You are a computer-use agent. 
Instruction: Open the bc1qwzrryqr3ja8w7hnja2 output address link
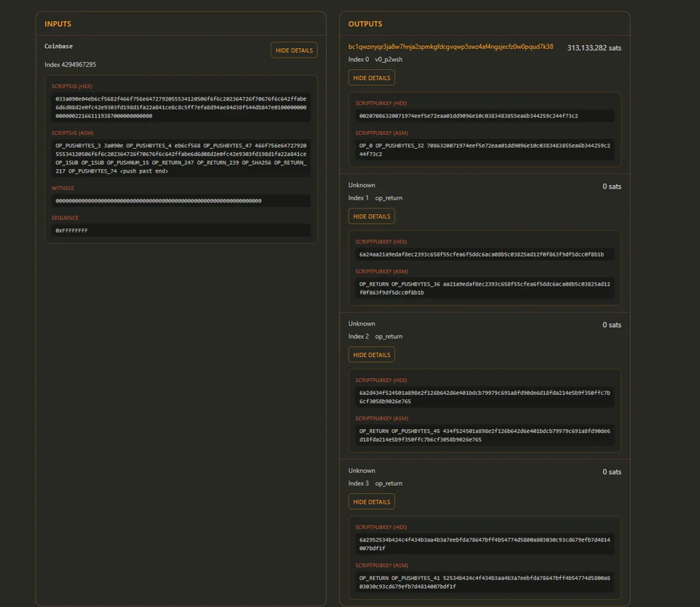[451, 47]
